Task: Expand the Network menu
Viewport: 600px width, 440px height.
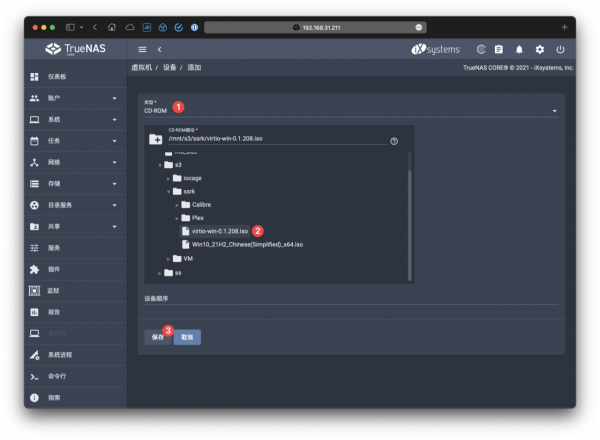Action: click(75, 163)
